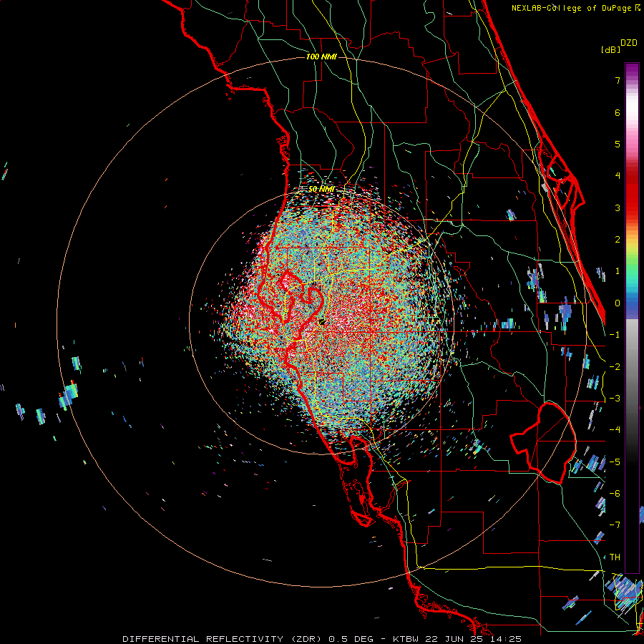Image resolution: width=644 pixels, height=644 pixels.
Task: Click the negative 7 scale label
Action: click(615, 525)
